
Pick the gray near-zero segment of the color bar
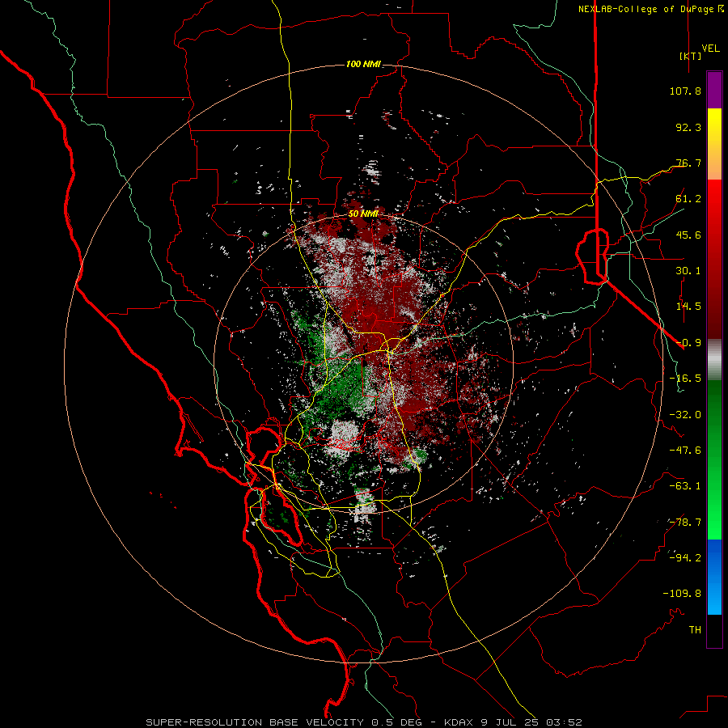click(714, 359)
